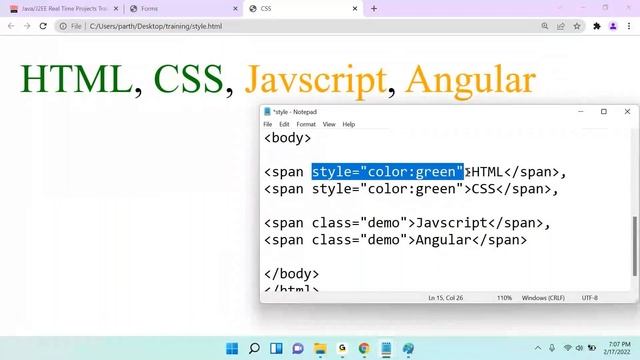Open the globe app icon on taskbar

point(408,349)
